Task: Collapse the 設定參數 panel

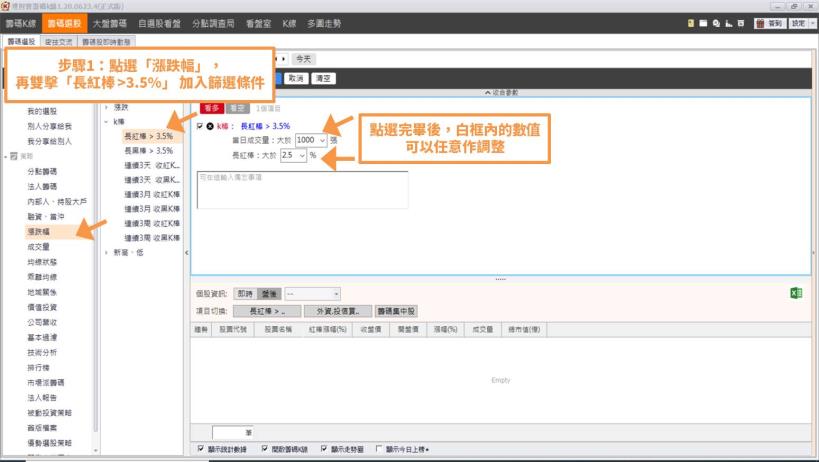Action: (501, 92)
